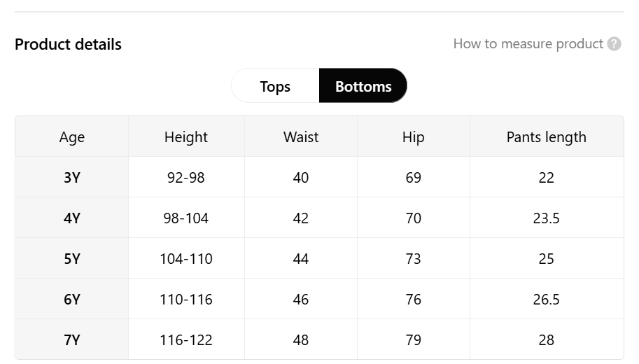The height and width of the screenshot is (364, 639).
Task: Select the 5Y age row label
Action: (x=71, y=259)
